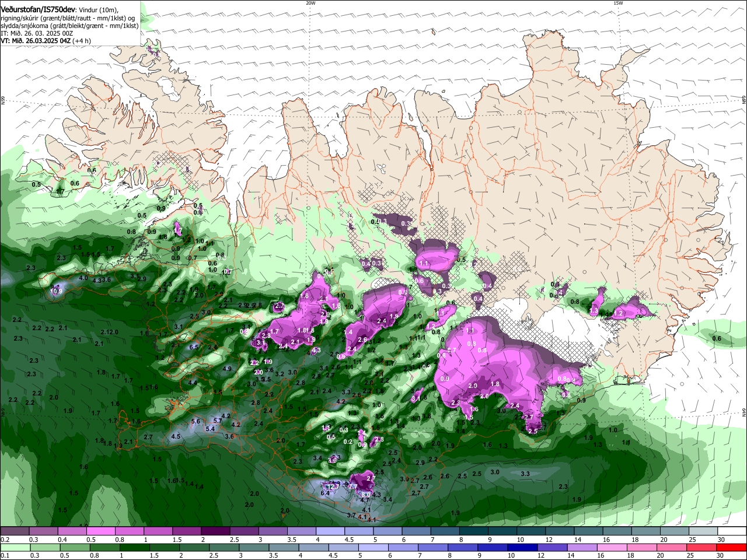Click the 4.9 precipitation value on the map
747x560 pixels.
point(227,369)
